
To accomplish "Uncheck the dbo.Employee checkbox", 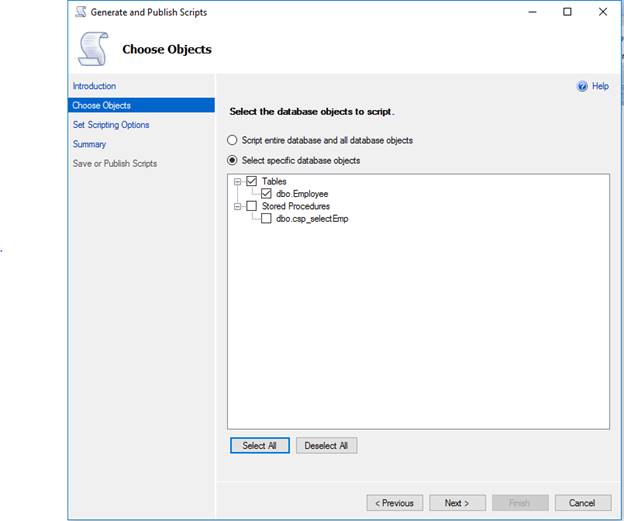I will point(266,194).
